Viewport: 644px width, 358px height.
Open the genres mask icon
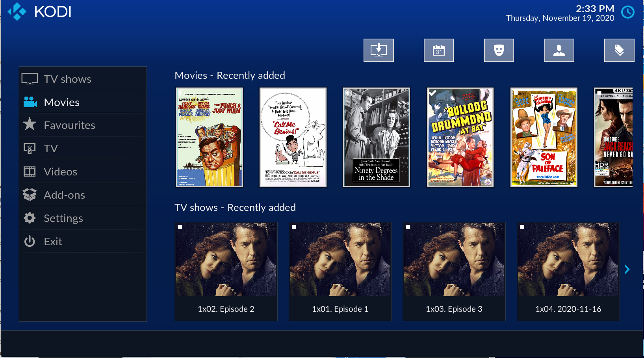click(x=499, y=50)
